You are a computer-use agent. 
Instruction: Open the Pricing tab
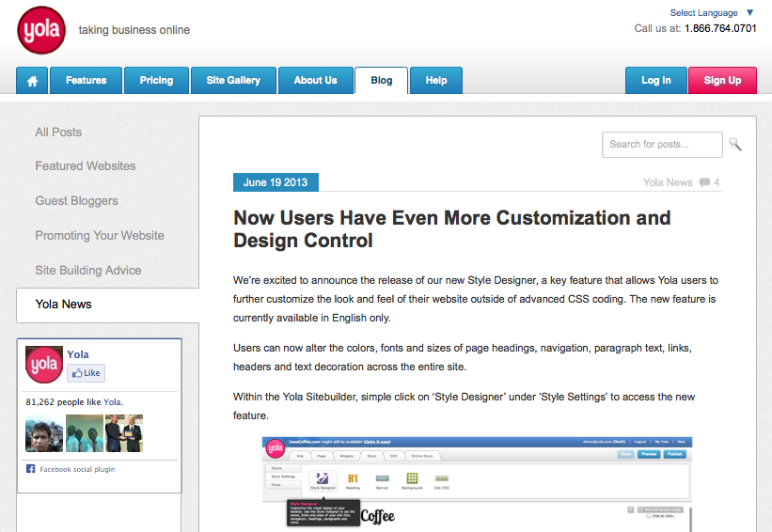point(156,80)
